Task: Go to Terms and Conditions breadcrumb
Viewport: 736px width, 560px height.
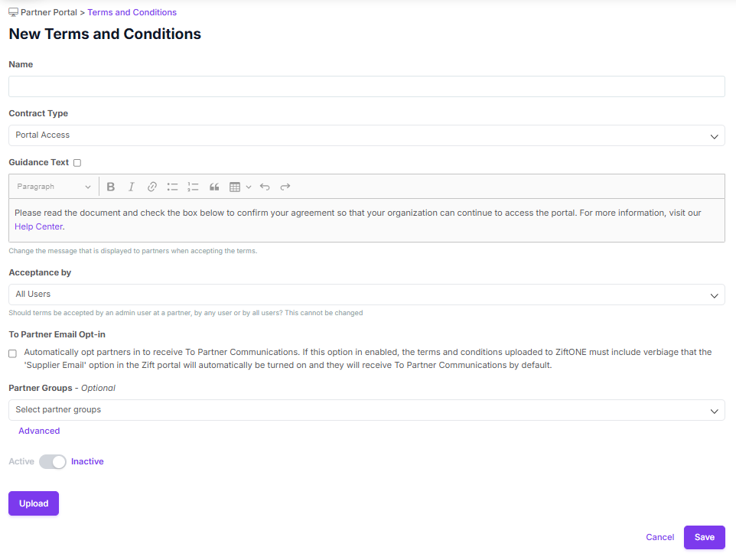Action: [x=132, y=12]
